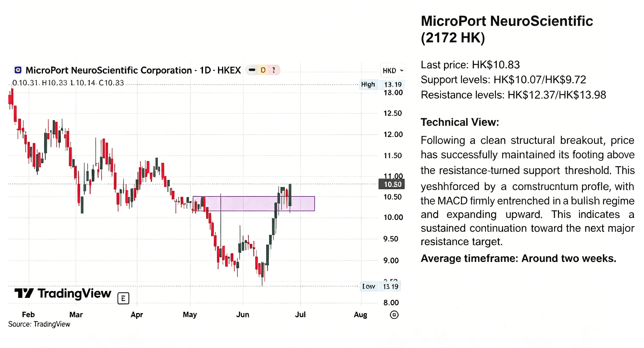Click the HKD dropdown arrow

pyautogui.click(x=401, y=71)
